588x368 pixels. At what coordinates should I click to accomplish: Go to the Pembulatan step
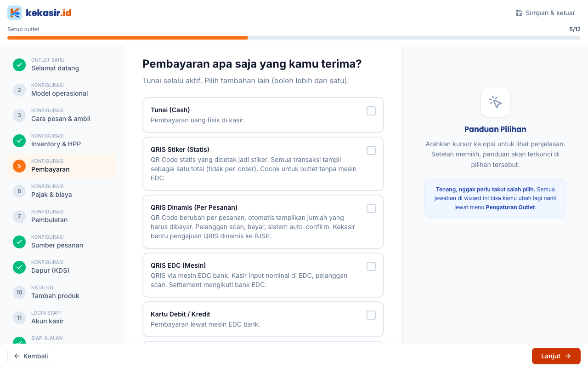click(62, 217)
